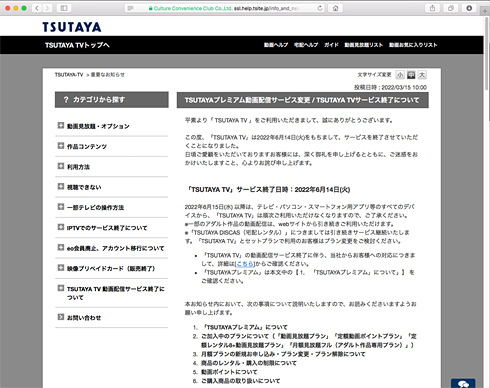Viewport: 490px width, 388px height.
Task: Click the 文字サイズ変更 label
Action: (x=374, y=75)
